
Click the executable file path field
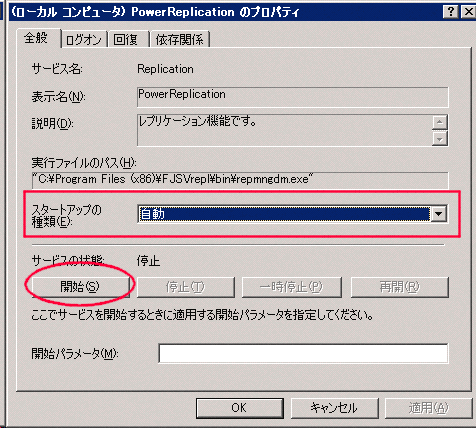point(240,180)
